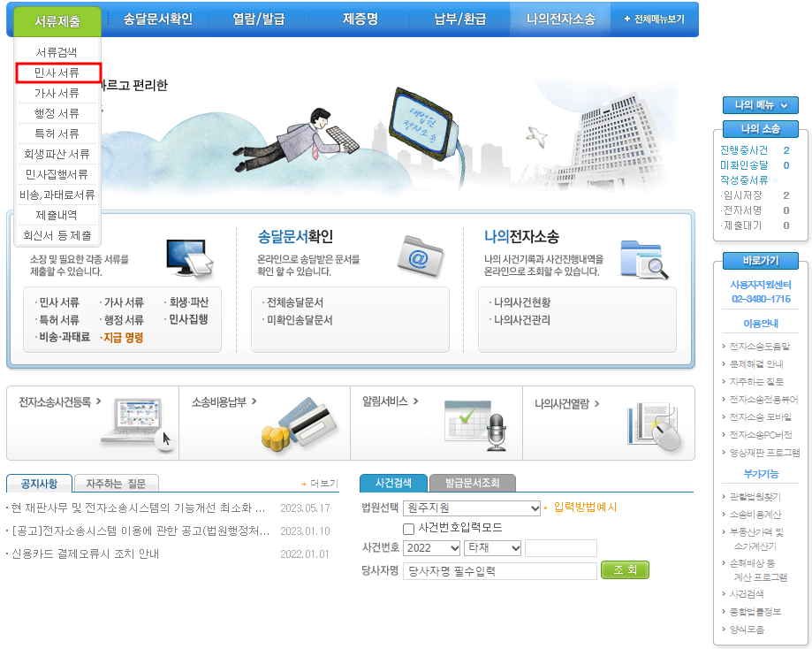
Task: Open the 나의사건관리 link
Action: pos(522,320)
